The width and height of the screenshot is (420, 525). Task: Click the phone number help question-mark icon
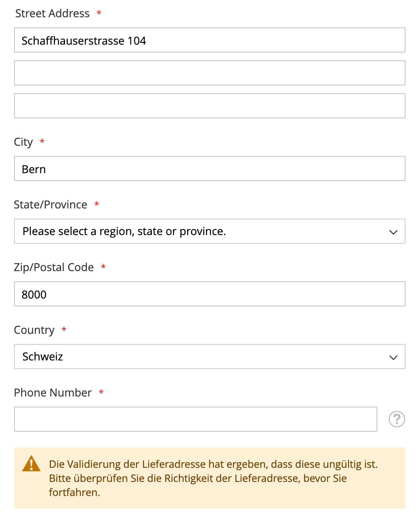click(x=397, y=419)
